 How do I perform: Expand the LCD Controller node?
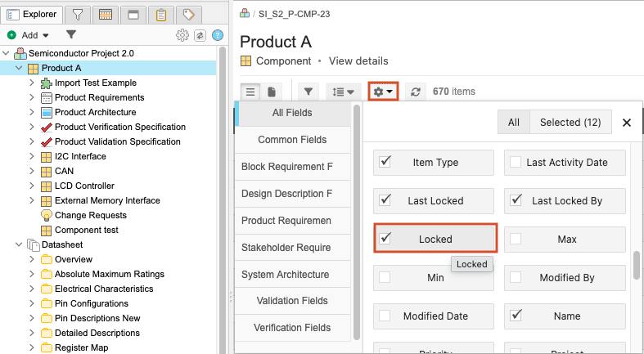[32, 186]
